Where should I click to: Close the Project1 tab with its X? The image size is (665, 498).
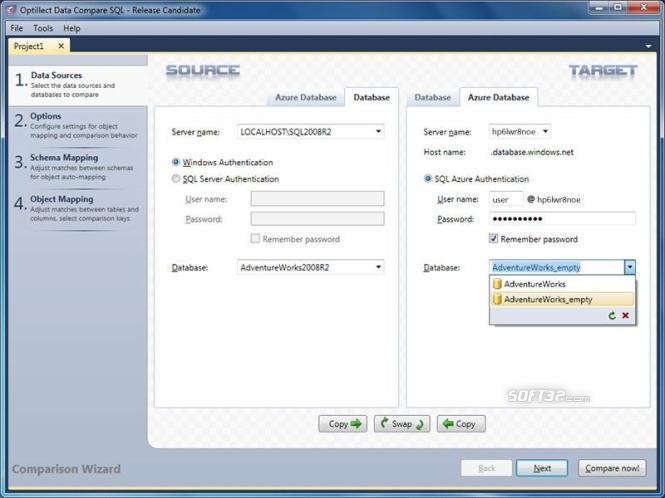pyautogui.click(x=61, y=46)
